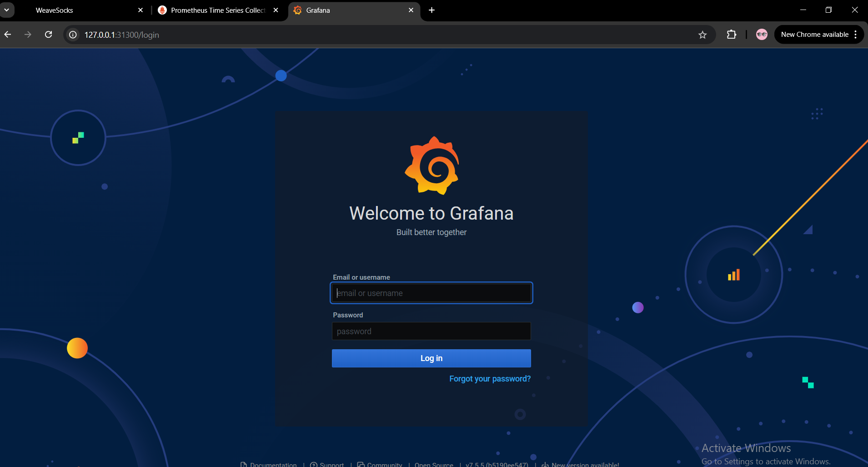Open the Documentation footer link
This screenshot has height=467, width=868.
pyautogui.click(x=269, y=464)
